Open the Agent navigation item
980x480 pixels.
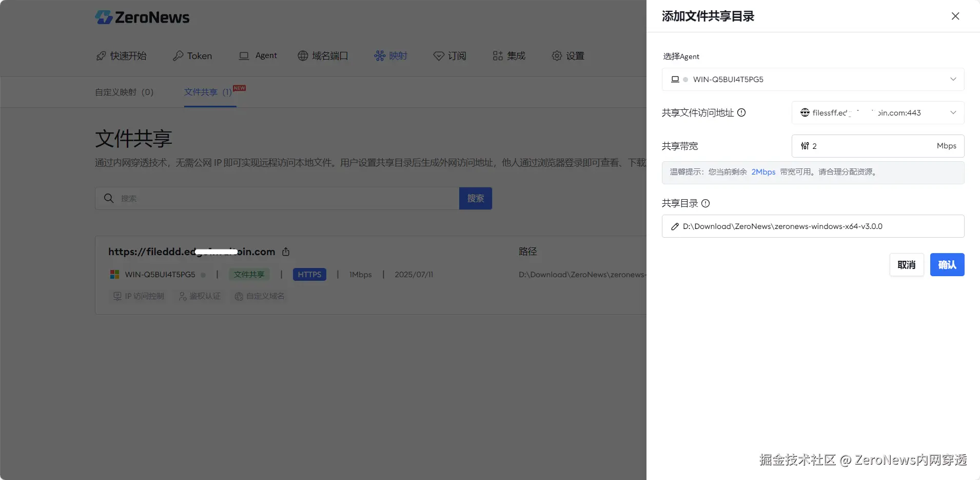click(258, 55)
